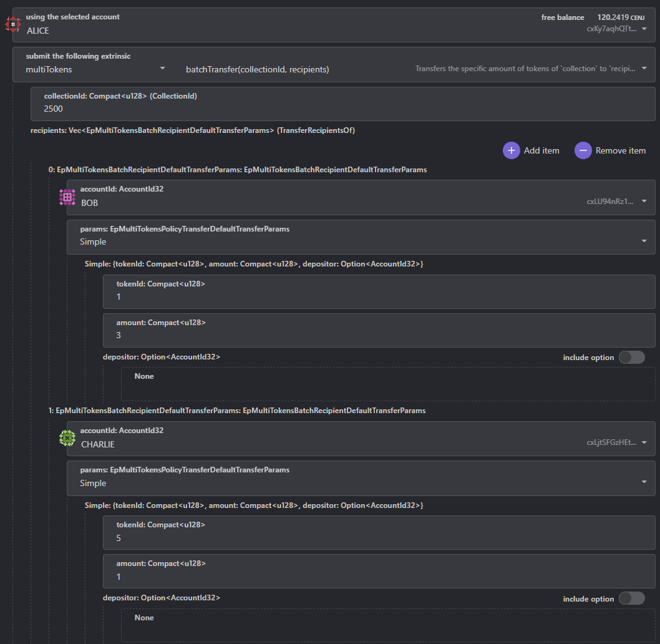This screenshot has height=644, width=660.
Task: Expand the multiTokens pallet dropdown
Action: 162,68
